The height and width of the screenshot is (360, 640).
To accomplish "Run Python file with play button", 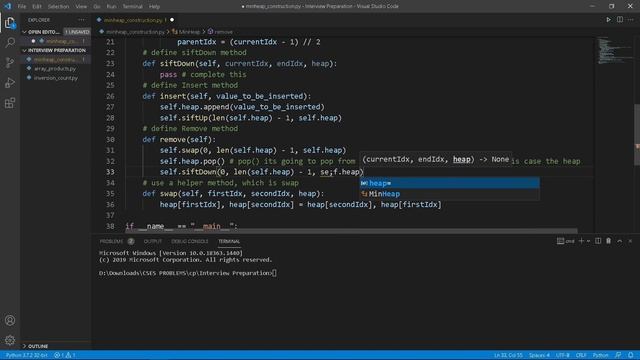I will (608, 20).
